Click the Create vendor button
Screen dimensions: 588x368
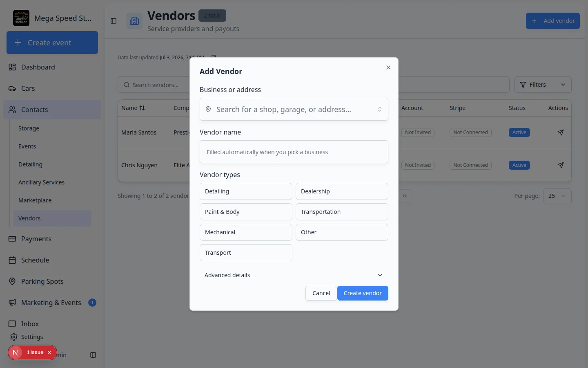pyautogui.click(x=363, y=293)
